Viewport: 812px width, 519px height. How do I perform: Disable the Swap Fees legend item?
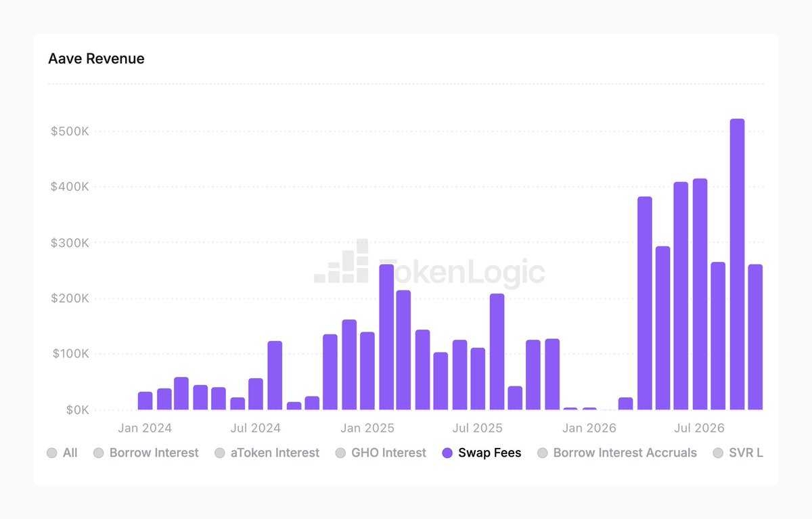[482, 453]
